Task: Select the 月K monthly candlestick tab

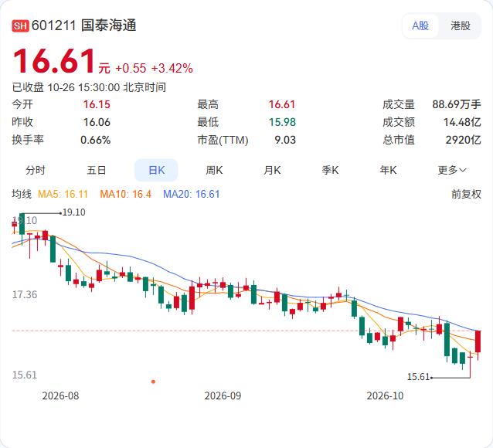Action: coord(272,170)
